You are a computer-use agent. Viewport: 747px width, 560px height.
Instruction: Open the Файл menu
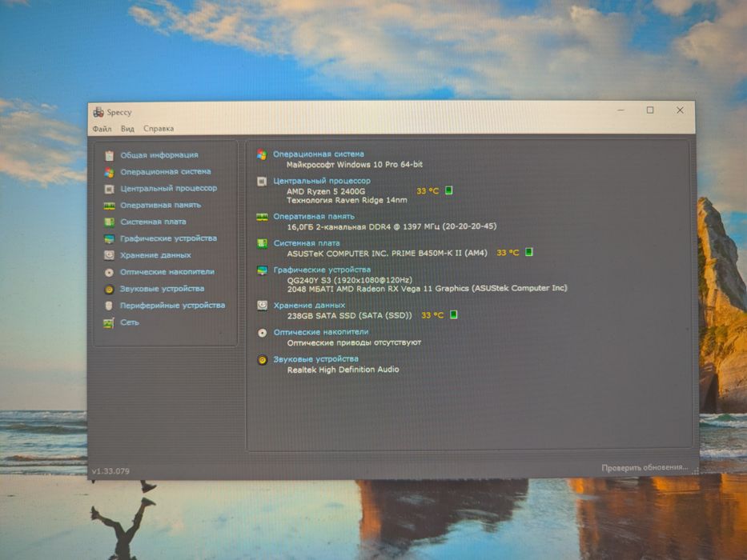tap(102, 129)
